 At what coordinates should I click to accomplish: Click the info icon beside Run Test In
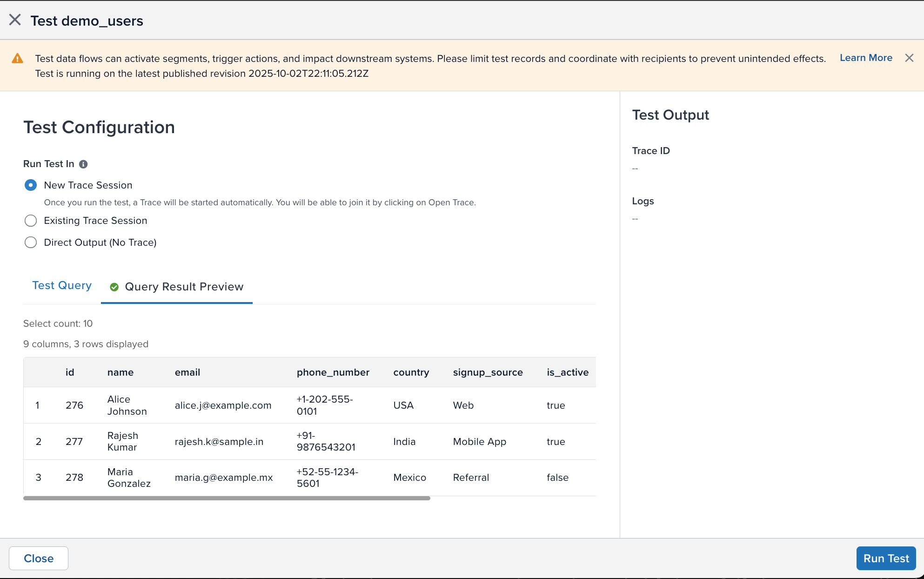coord(83,164)
